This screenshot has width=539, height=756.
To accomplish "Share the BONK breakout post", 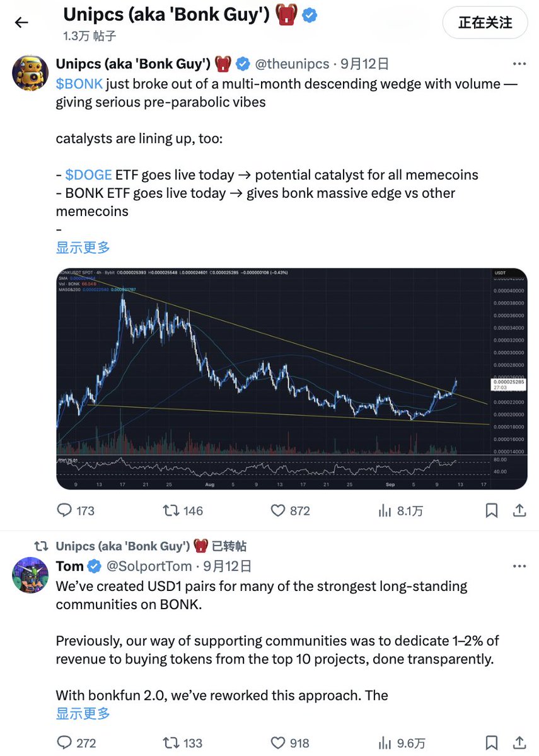I will pyautogui.click(x=519, y=510).
